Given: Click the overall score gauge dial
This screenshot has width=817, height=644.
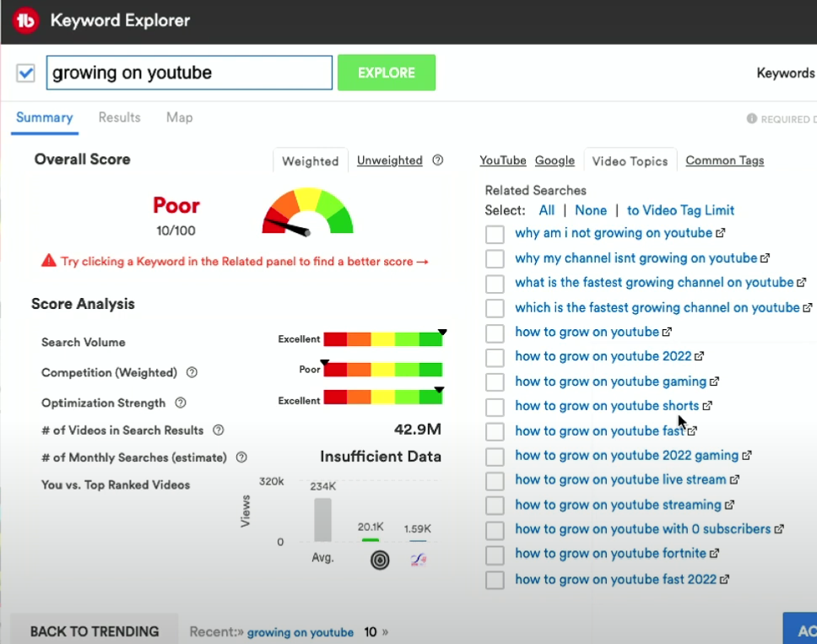Looking at the screenshot, I should tap(307, 211).
